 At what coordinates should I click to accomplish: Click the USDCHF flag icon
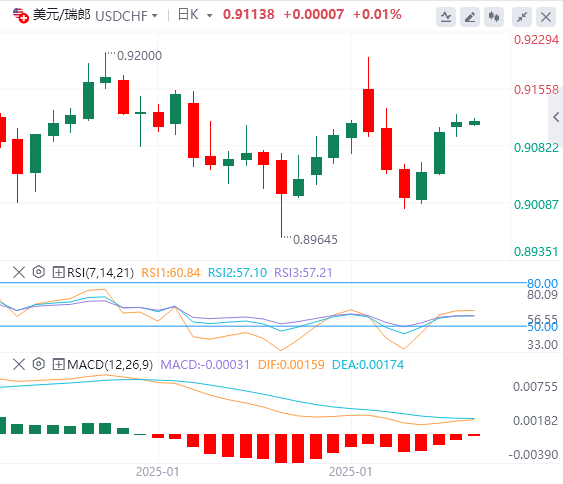pos(20,16)
